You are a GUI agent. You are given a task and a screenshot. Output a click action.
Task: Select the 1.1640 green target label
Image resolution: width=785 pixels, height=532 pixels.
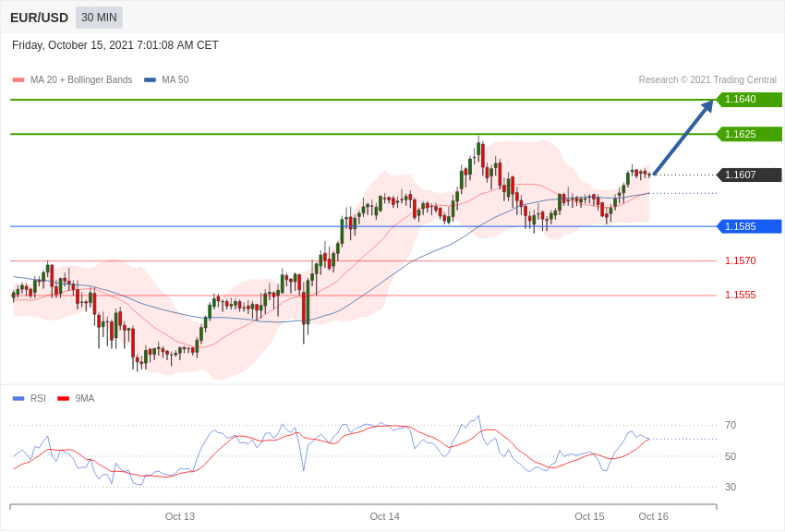coord(750,99)
